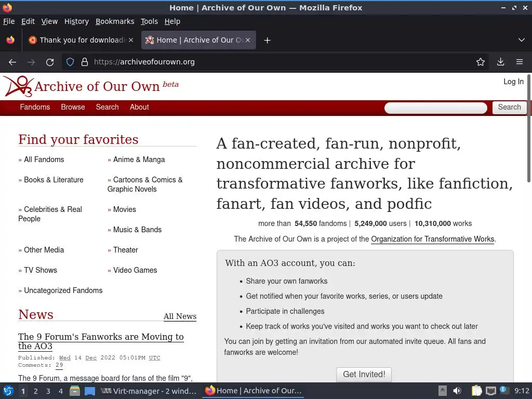Click the browser Back arrow
This screenshot has height=399, width=532.
tap(12, 62)
